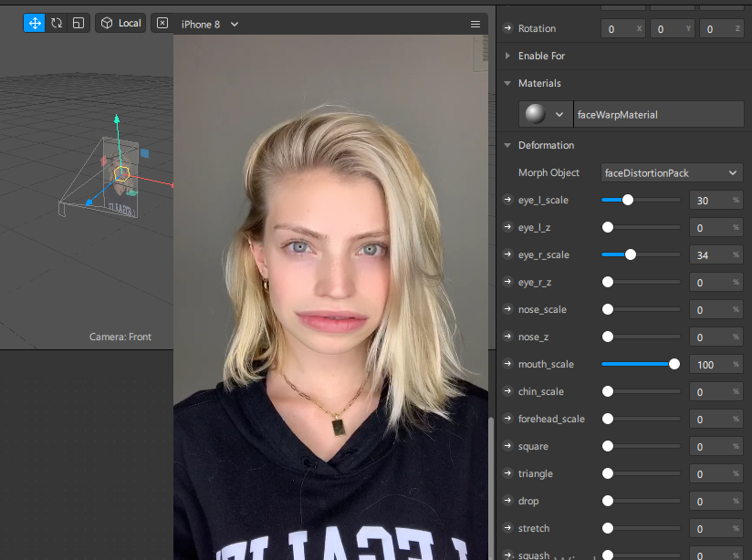Click arrow icon beside triangle

click(507, 472)
